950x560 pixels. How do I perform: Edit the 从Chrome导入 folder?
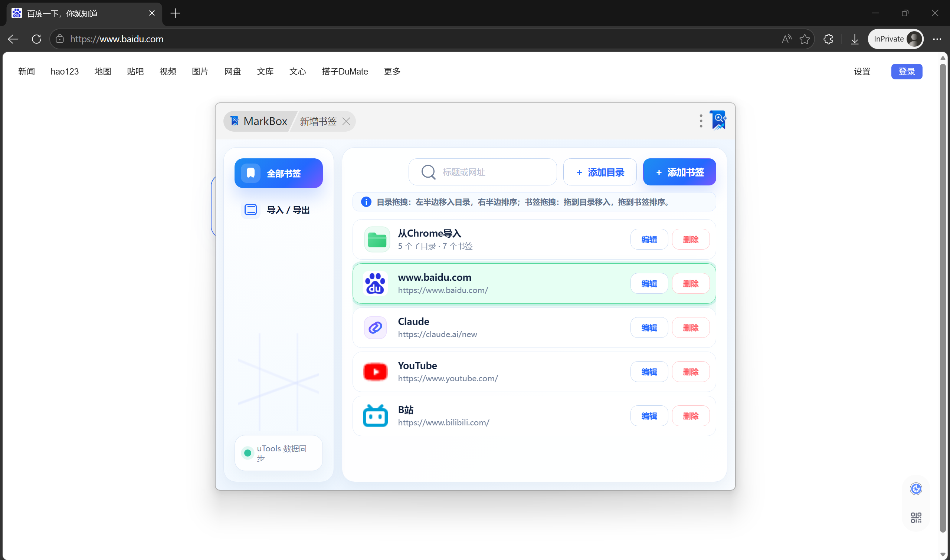[649, 239]
